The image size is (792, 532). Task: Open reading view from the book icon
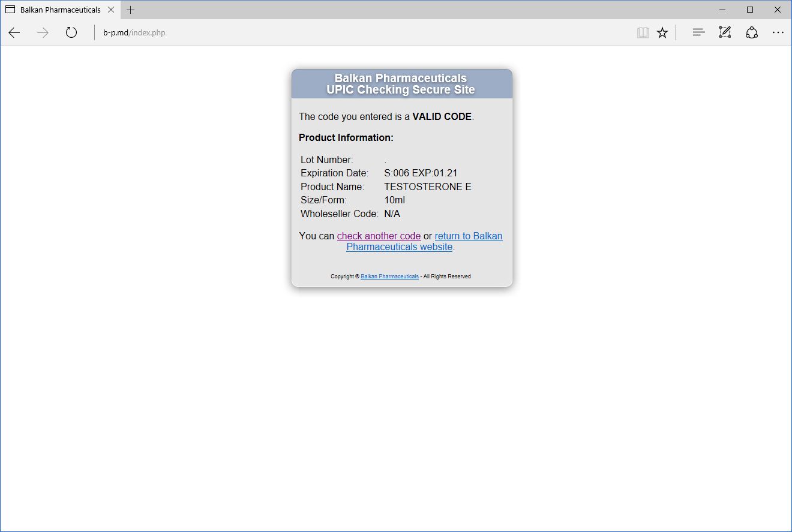tap(643, 33)
